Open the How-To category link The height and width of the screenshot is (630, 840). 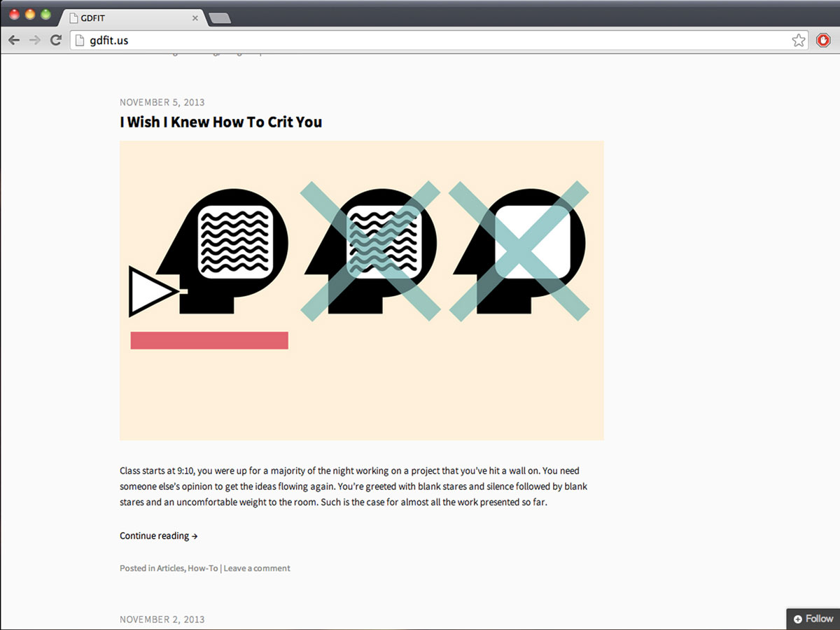point(202,568)
